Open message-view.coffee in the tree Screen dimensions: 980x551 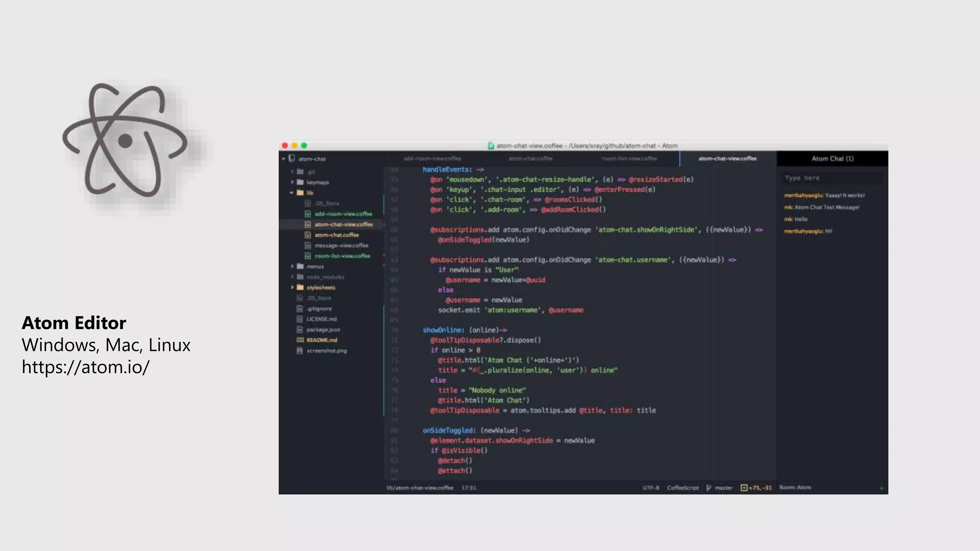point(341,245)
